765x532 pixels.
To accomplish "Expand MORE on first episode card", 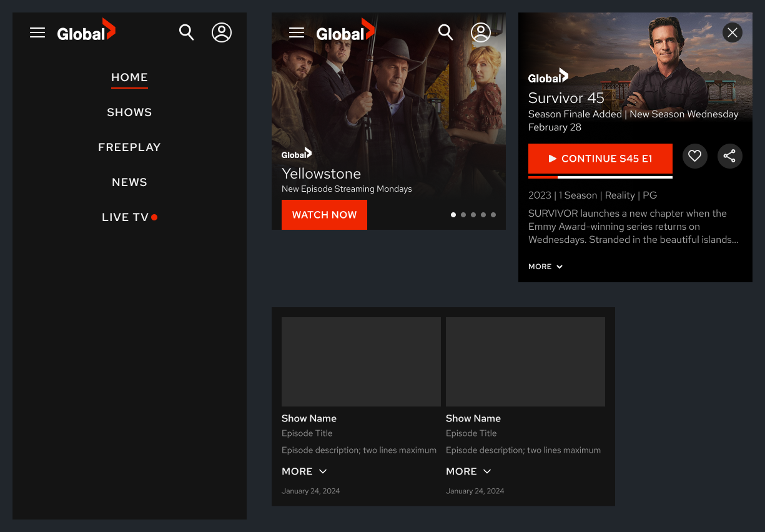I will 304,471.
